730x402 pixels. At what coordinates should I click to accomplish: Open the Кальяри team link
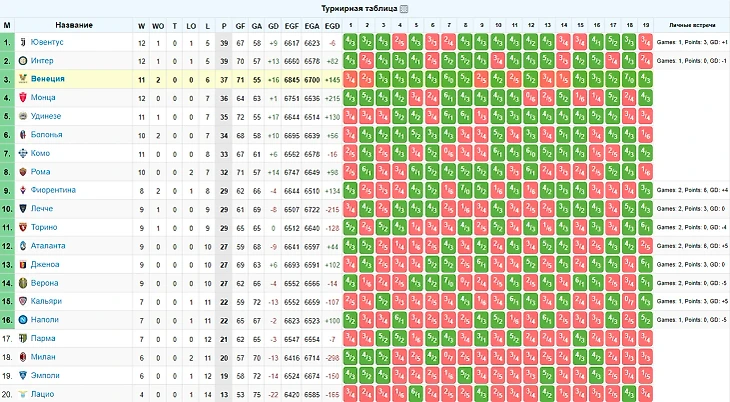[x=46, y=301]
